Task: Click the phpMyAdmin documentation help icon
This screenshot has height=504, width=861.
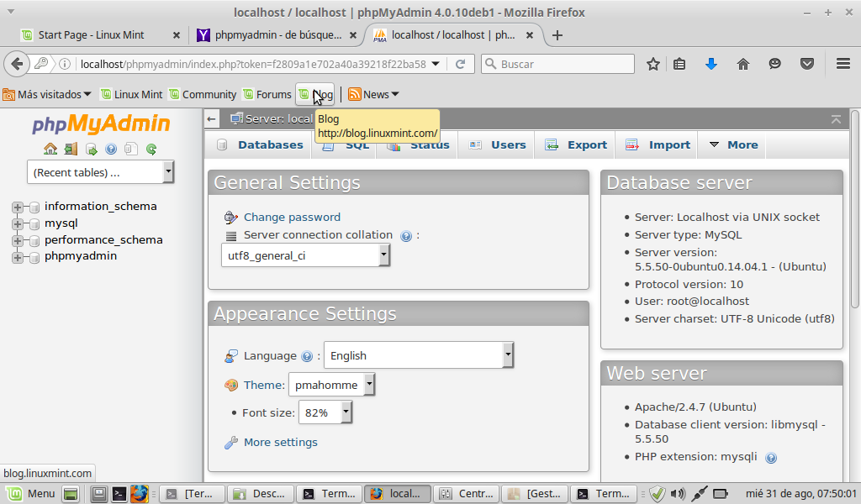Action: 111,150
